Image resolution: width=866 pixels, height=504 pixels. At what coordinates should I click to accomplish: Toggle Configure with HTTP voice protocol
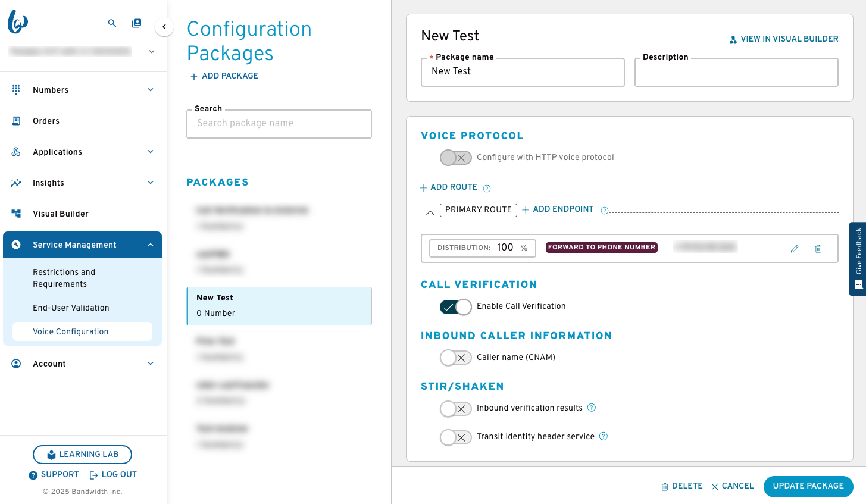(456, 158)
